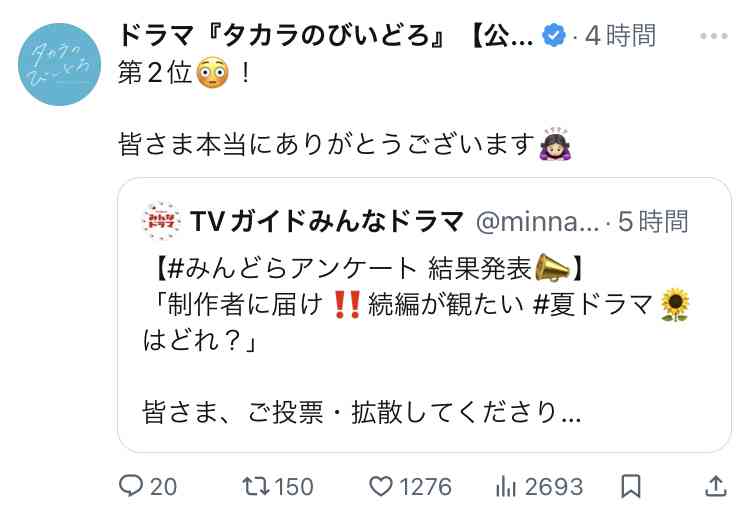Bookmark this tweet
The height and width of the screenshot is (518, 750).
(630, 487)
